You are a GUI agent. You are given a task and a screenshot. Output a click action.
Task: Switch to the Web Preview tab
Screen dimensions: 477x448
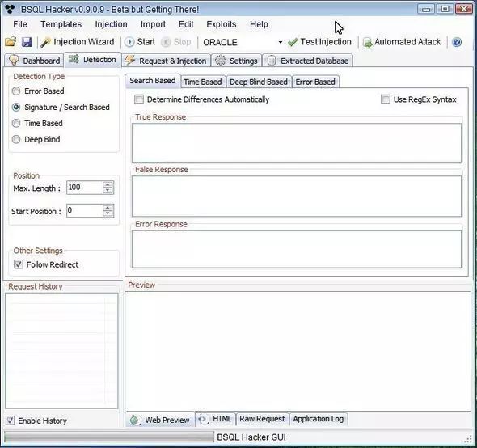point(160,420)
